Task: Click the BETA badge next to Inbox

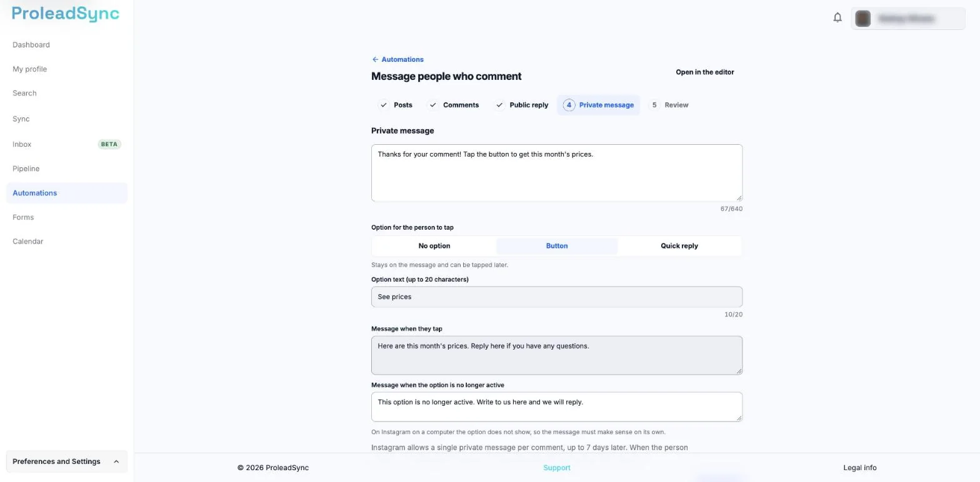Action: [x=109, y=144]
